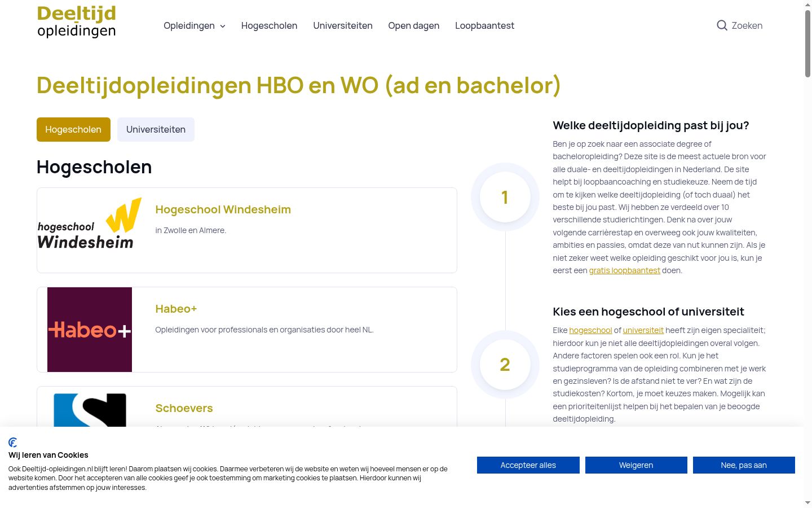Open the Loopbaantest navigation link
Viewport: 812px width, 508px height.
pos(485,25)
